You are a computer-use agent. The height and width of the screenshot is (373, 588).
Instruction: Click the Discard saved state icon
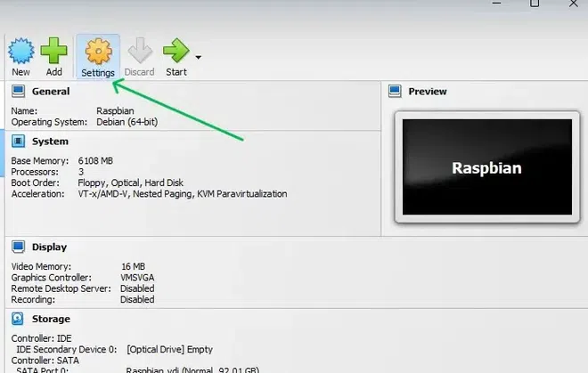pyautogui.click(x=139, y=53)
